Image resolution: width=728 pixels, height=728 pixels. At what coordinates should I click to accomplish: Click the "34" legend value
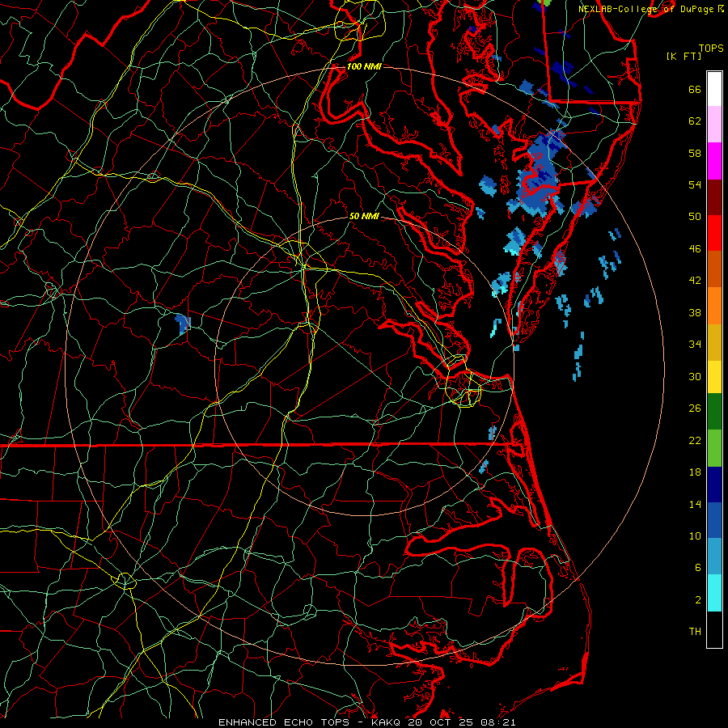click(x=695, y=345)
